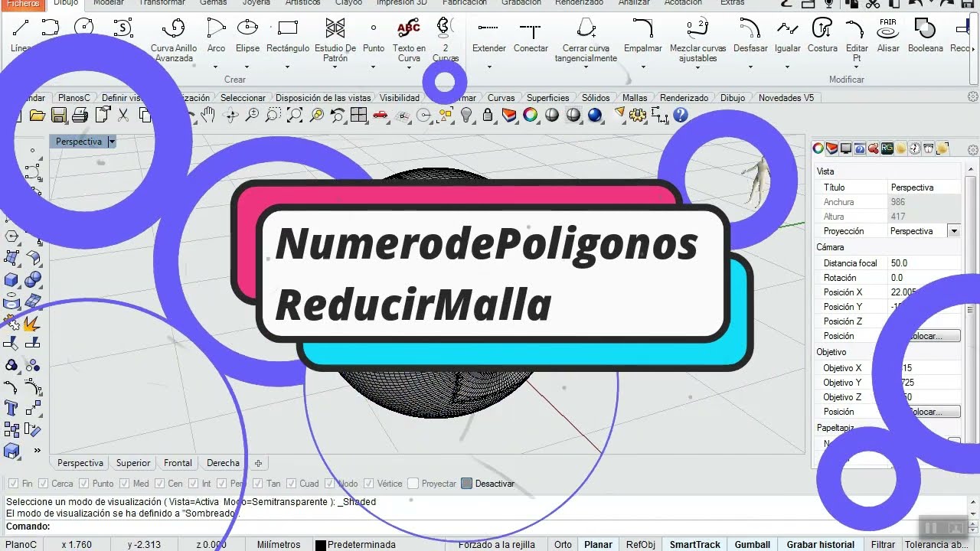The width and height of the screenshot is (980, 551).
Task: Click the Predeterminada black layer swatch
Action: (321, 545)
